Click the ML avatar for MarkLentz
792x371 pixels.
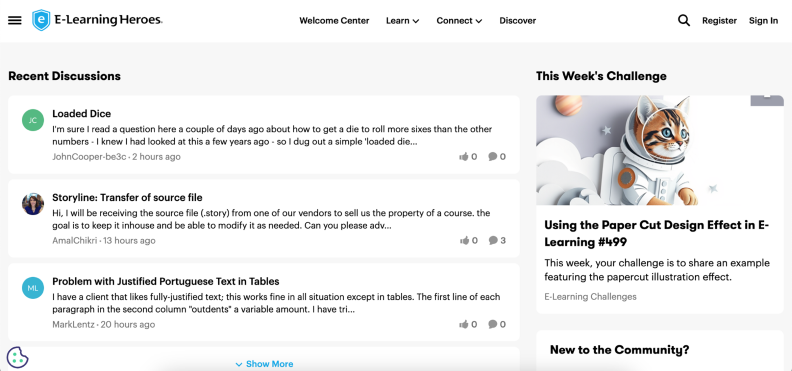click(33, 288)
